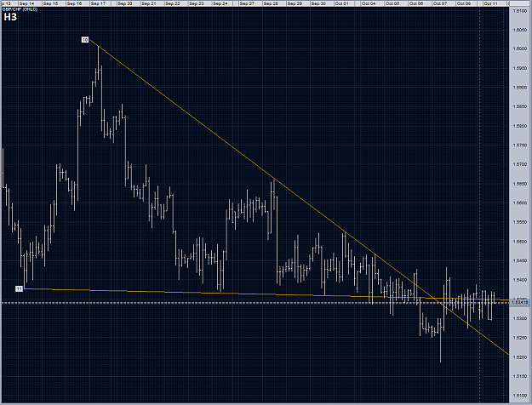Click the Sep 27 date label
The image size is (532, 405).
tap(247, 3)
